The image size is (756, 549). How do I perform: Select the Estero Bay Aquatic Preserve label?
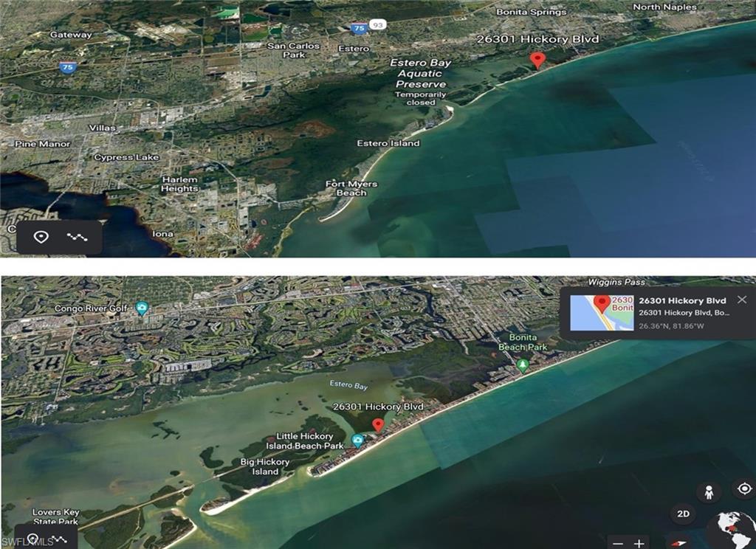(420, 74)
